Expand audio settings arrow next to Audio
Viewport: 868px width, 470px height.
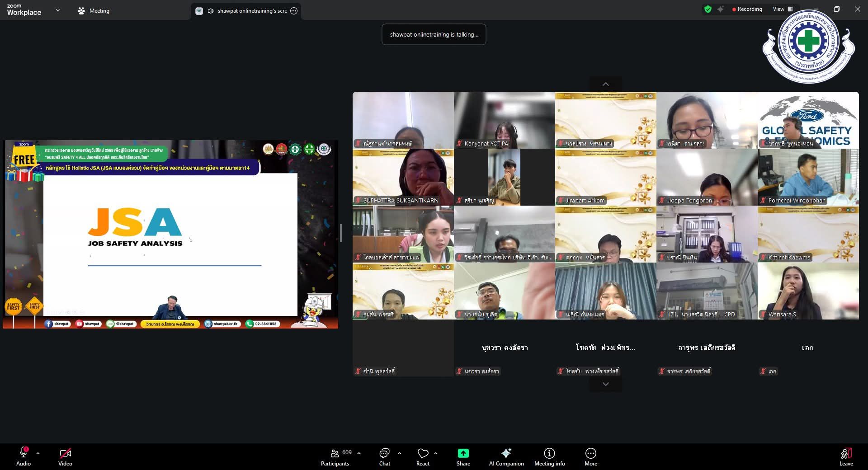tap(38, 453)
